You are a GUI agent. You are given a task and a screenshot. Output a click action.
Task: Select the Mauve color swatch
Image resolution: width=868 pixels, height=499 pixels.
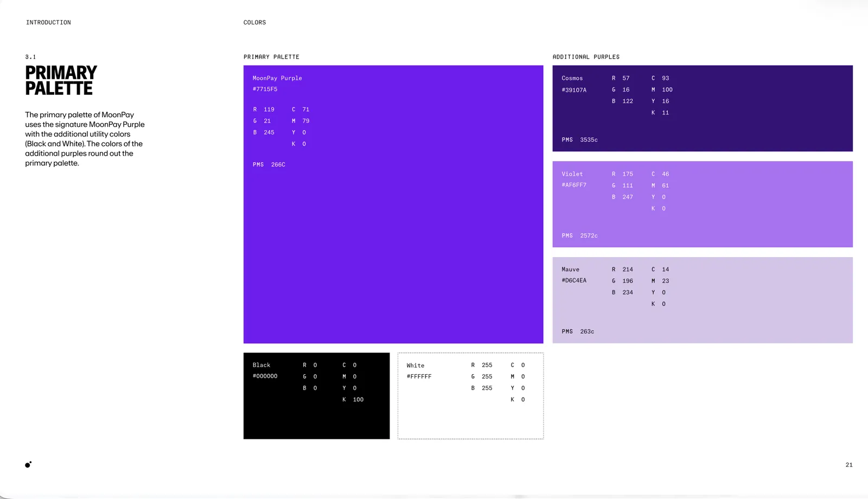tap(703, 300)
